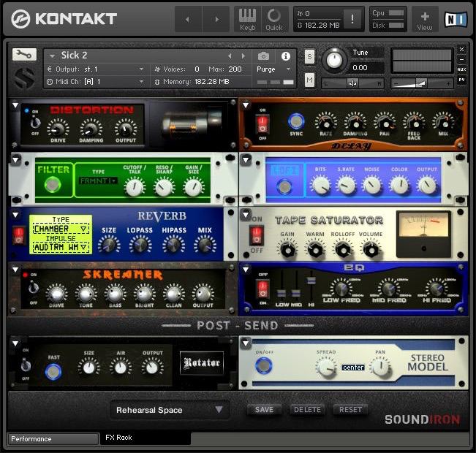Click the SAVE preset button
Viewport: 476px width, 453px height.
[264, 409]
